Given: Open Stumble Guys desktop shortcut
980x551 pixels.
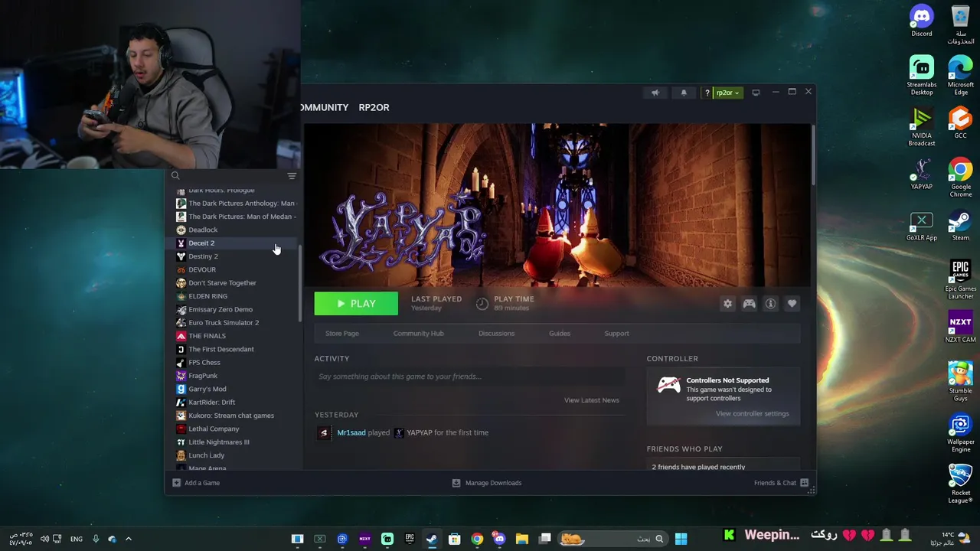Looking at the screenshot, I should [960, 382].
